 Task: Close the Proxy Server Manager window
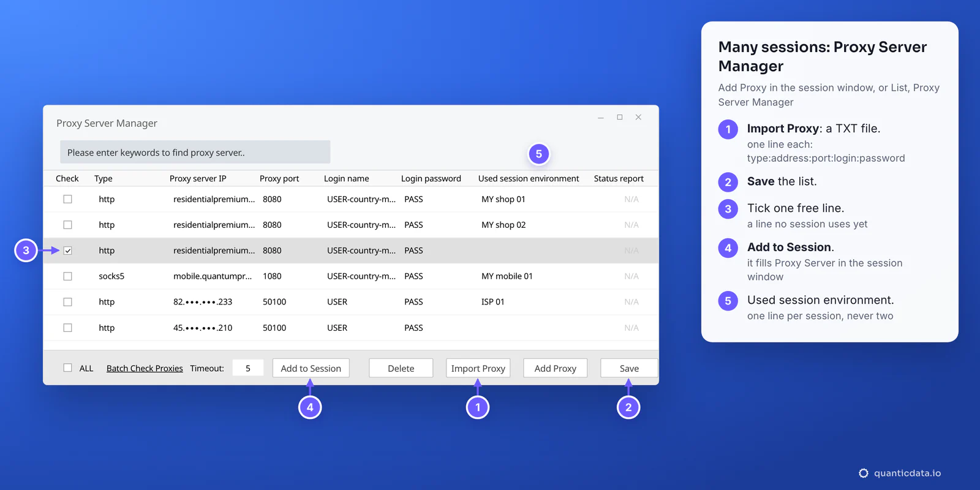638,117
